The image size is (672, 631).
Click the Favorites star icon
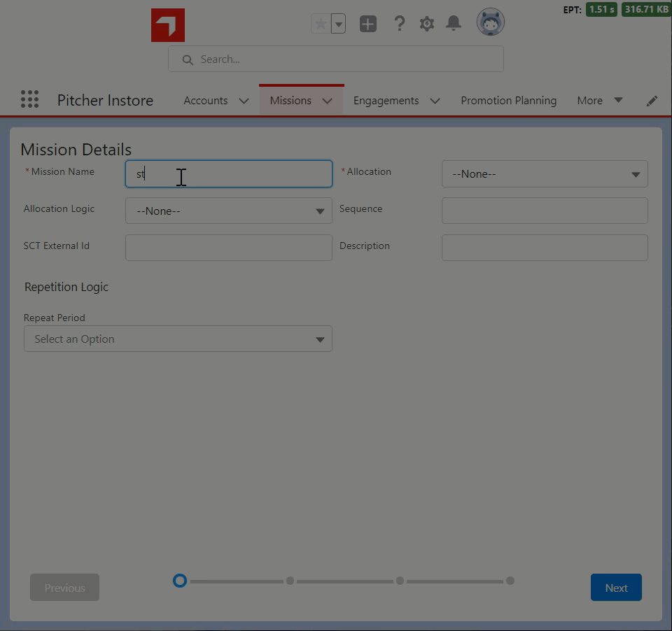click(x=321, y=24)
